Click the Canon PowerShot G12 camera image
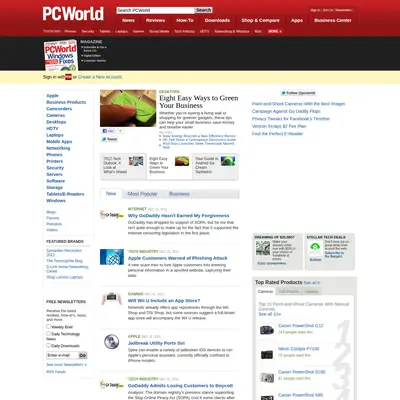Screen dimensions: 400x400 click(267, 330)
